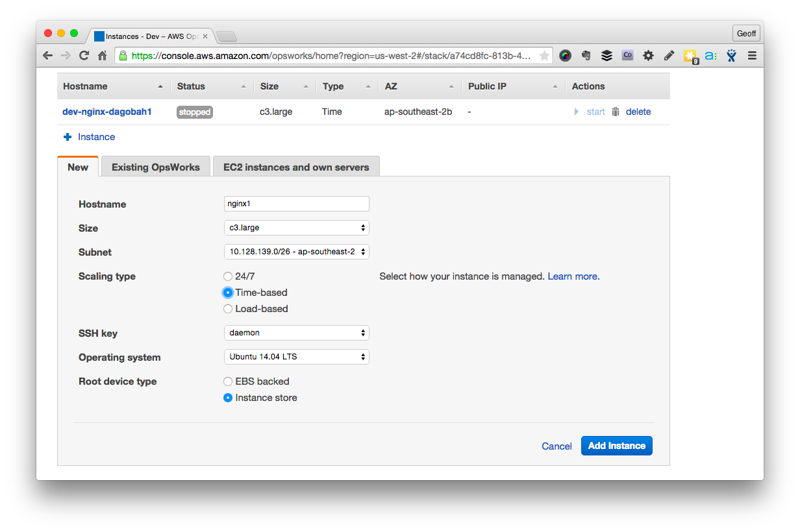
Task: Switch to Existing OpsWorks tab
Action: [x=156, y=167]
